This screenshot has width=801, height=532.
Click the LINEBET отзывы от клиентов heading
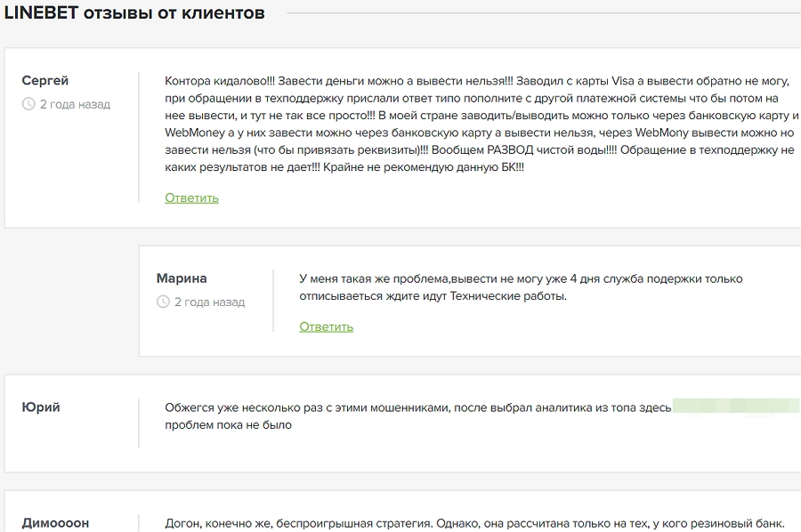[134, 13]
